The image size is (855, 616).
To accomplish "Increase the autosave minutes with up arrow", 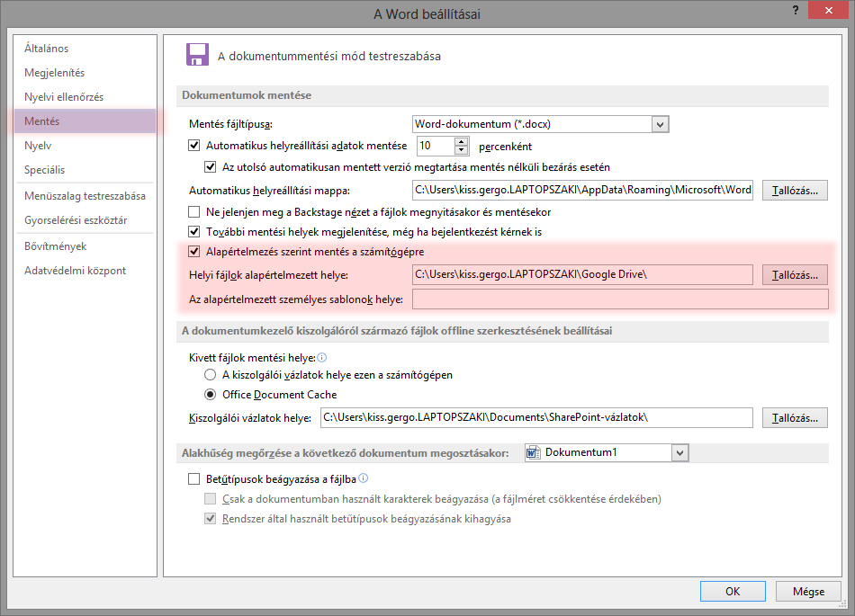I will [462, 141].
